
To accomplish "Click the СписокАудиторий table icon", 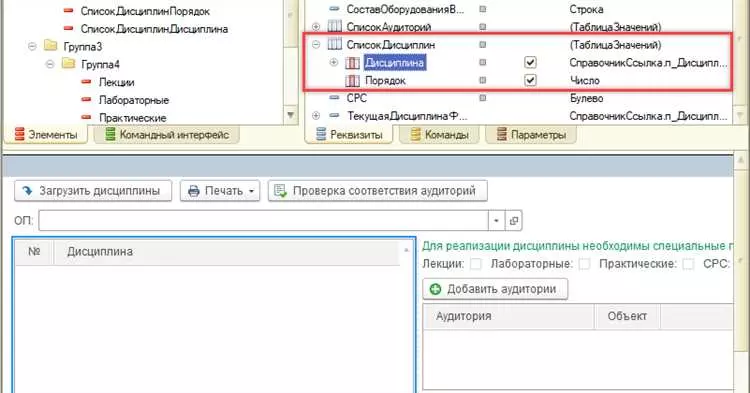I will click(334, 27).
